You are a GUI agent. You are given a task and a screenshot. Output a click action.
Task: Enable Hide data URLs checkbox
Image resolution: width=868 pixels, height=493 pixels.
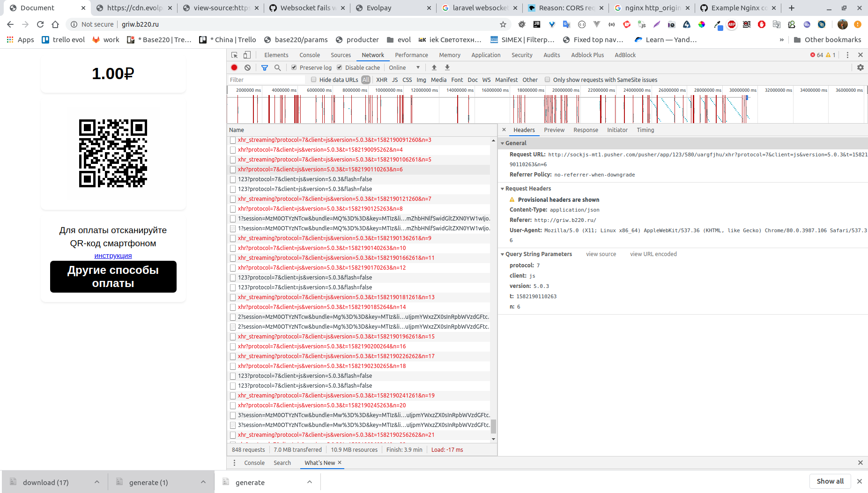[x=314, y=80]
